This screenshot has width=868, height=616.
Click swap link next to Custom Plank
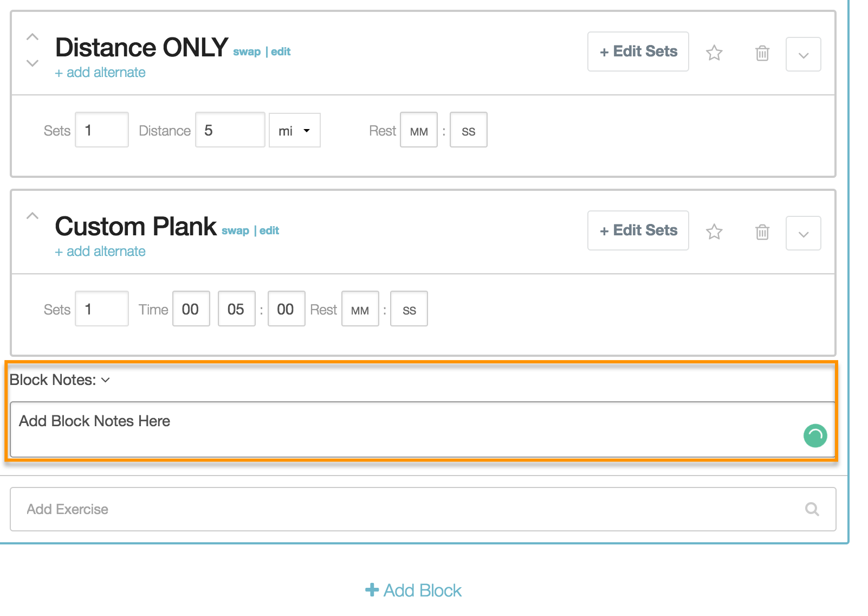(x=235, y=230)
